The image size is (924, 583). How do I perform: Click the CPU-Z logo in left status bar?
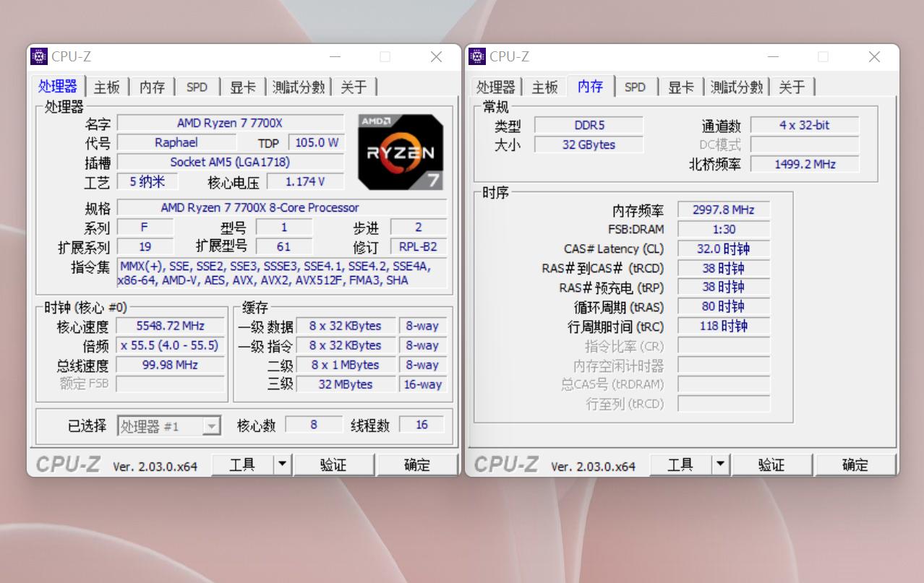point(67,465)
